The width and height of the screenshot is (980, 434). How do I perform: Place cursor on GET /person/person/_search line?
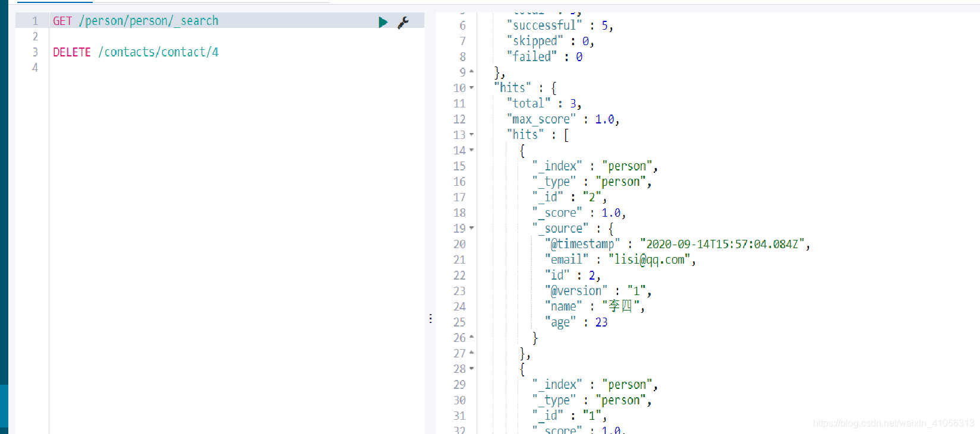[136, 21]
